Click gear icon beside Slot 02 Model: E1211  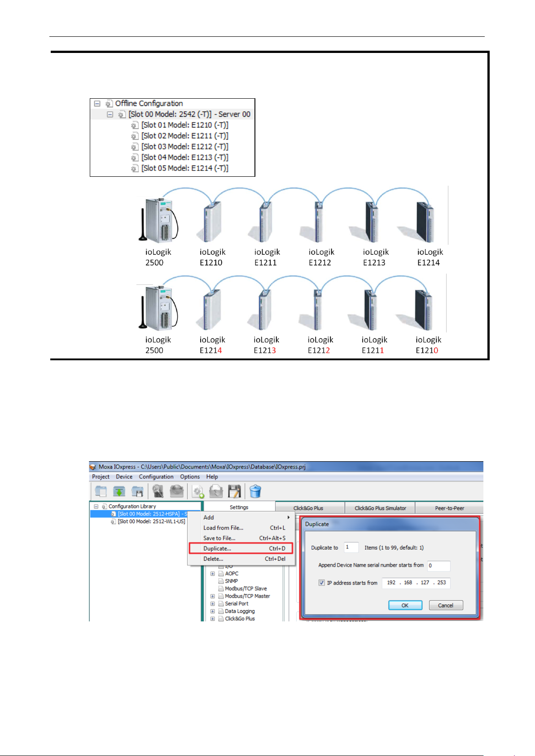[x=135, y=136]
